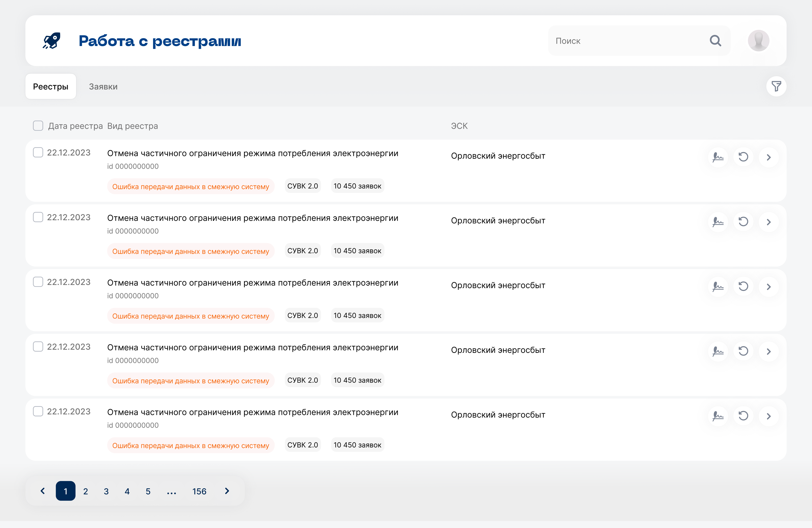Click the retry icon in fourth row
Image resolution: width=812 pixels, height=528 pixels.
tap(743, 351)
